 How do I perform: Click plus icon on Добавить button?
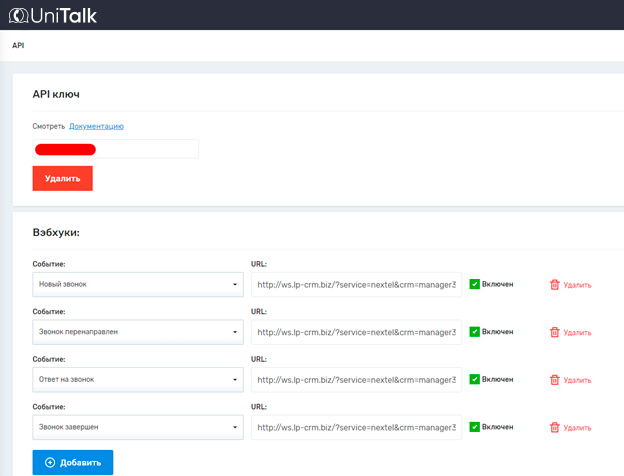pyautogui.click(x=50, y=463)
